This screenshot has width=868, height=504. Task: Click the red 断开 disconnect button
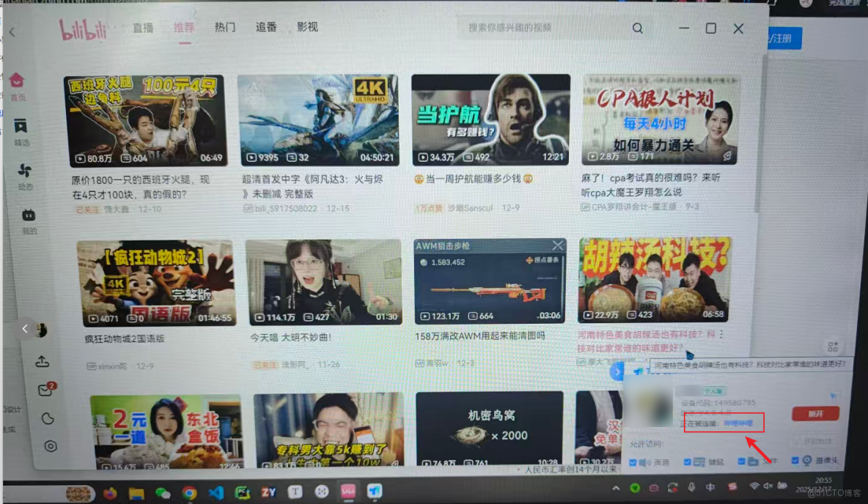816,413
